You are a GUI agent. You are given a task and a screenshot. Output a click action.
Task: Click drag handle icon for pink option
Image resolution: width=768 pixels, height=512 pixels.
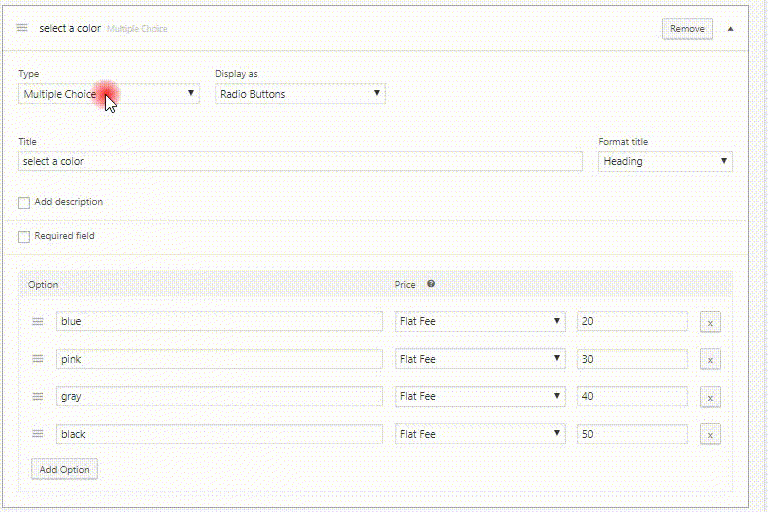coord(38,359)
